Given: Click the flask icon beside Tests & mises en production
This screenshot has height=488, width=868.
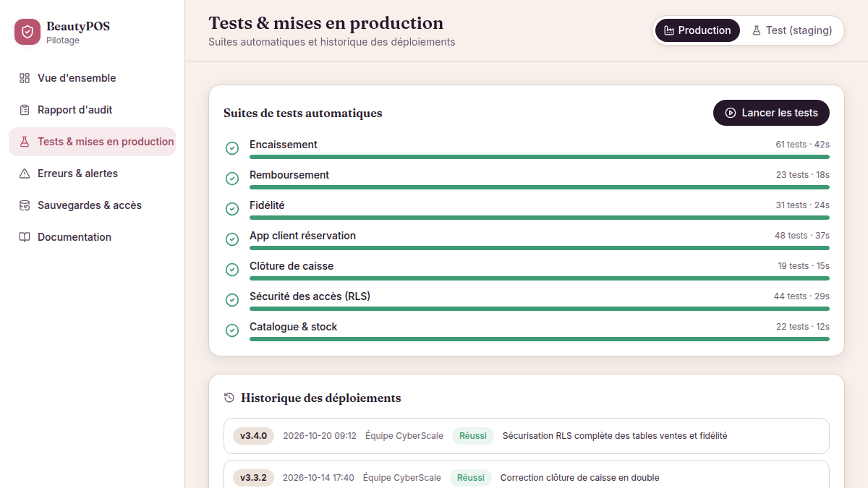Looking at the screenshot, I should (25, 142).
